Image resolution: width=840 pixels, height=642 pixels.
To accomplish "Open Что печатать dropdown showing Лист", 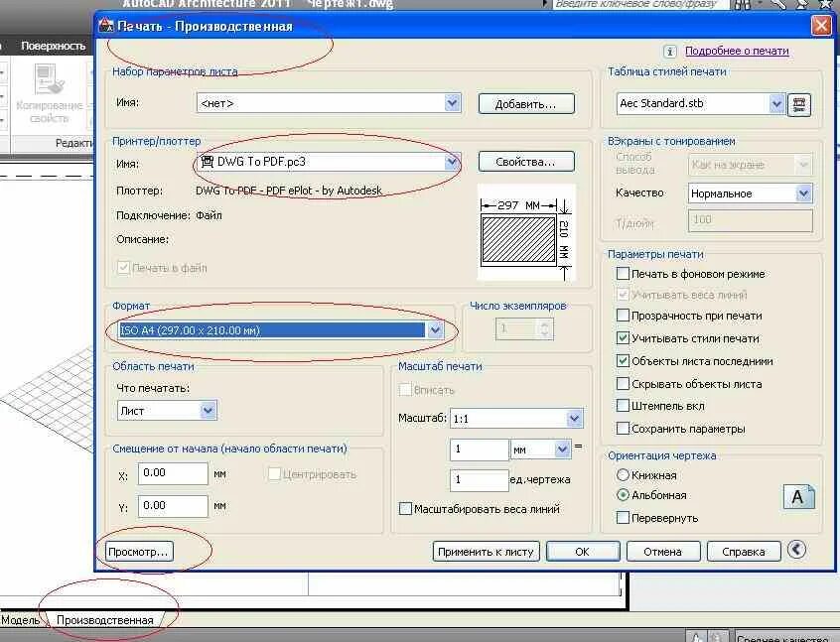I will click(167, 411).
